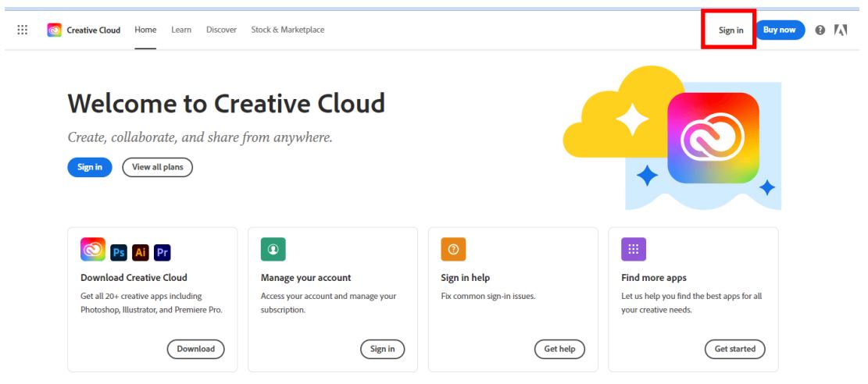This screenshot has width=868, height=384.
Task: Click the purple Find more apps icon
Action: (634, 250)
